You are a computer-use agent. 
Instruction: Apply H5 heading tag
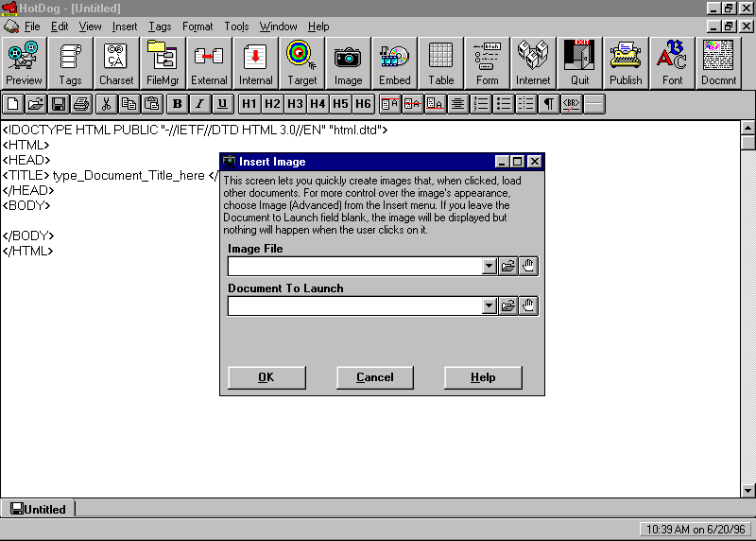point(340,104)
